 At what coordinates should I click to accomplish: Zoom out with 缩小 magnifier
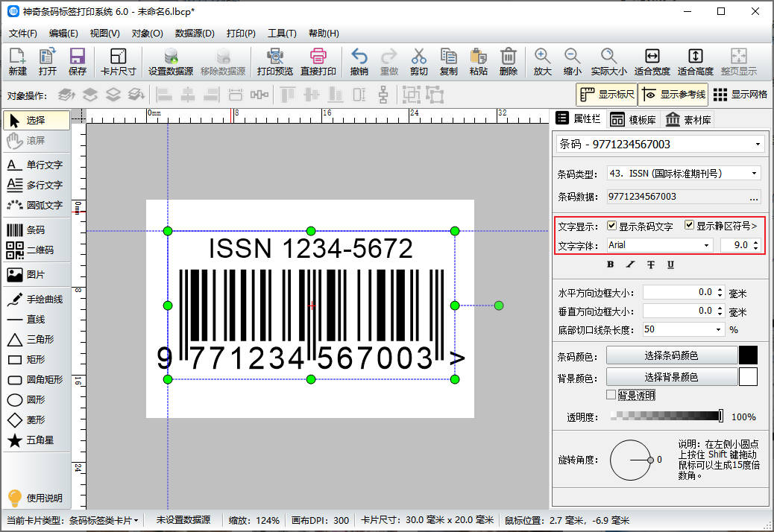point(572,62)
